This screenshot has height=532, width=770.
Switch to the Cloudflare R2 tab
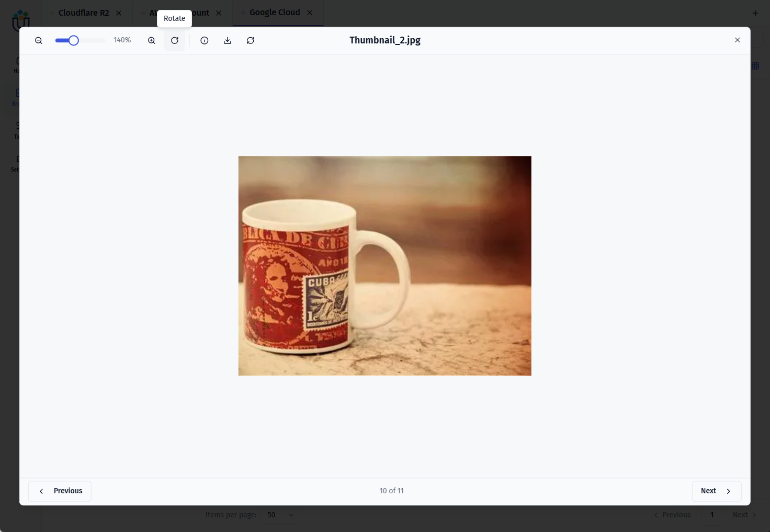(x=83, y=13)
